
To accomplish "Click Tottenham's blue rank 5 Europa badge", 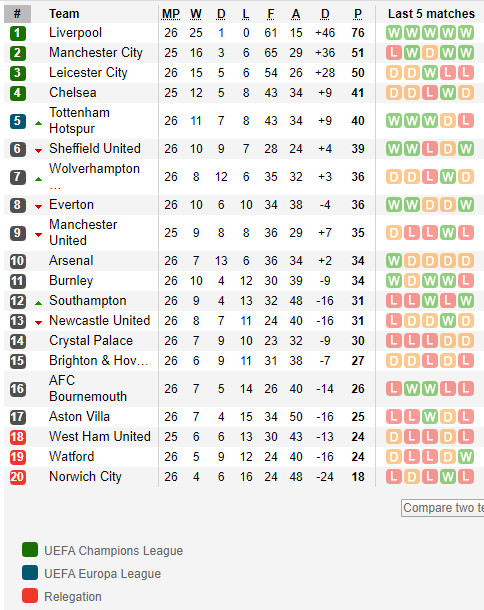I will (x=18, y=121).
